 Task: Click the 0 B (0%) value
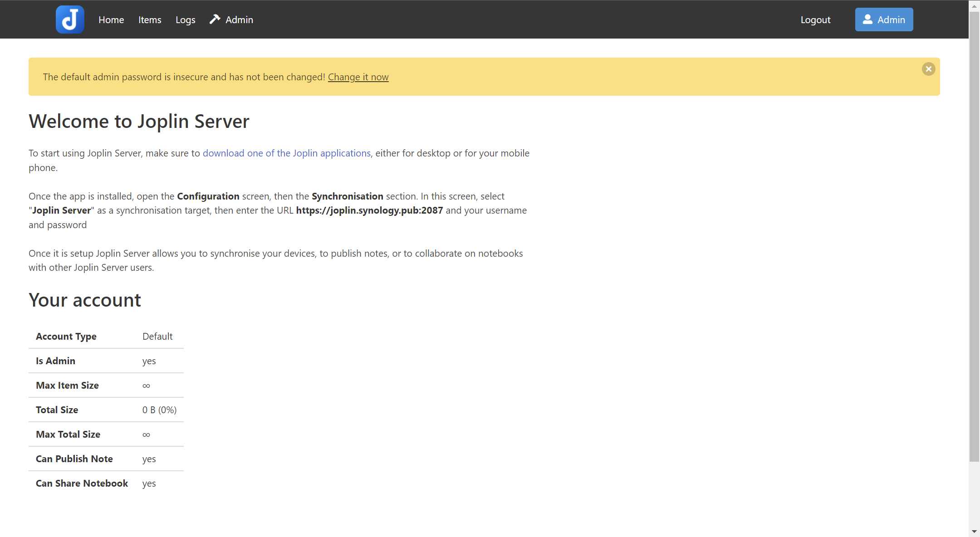coord(159,410)
